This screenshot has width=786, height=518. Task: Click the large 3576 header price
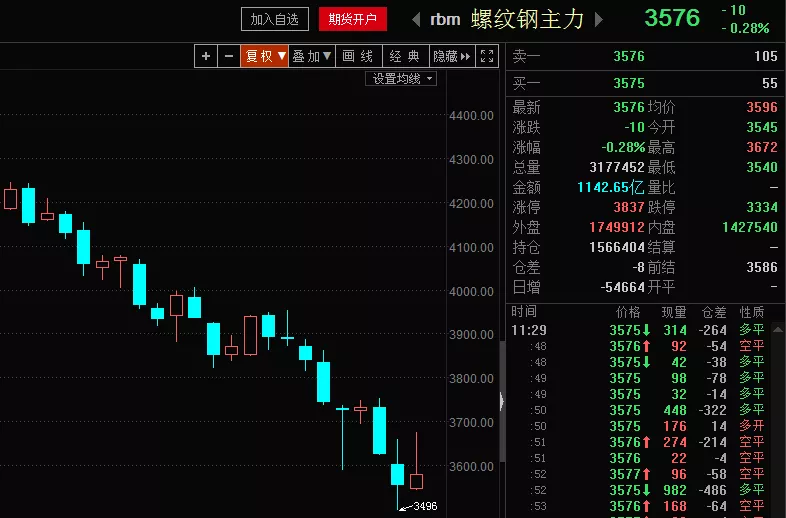pos(672,18)
